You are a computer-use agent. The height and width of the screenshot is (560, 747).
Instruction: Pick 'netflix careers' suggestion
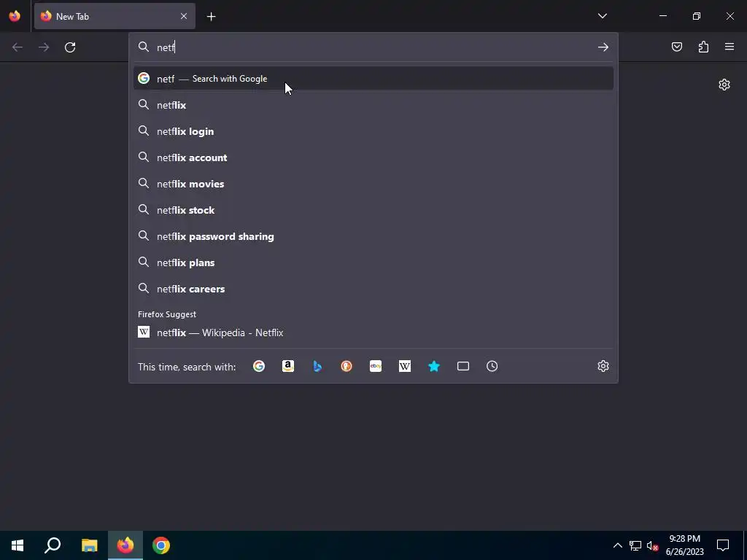point(373,289)
